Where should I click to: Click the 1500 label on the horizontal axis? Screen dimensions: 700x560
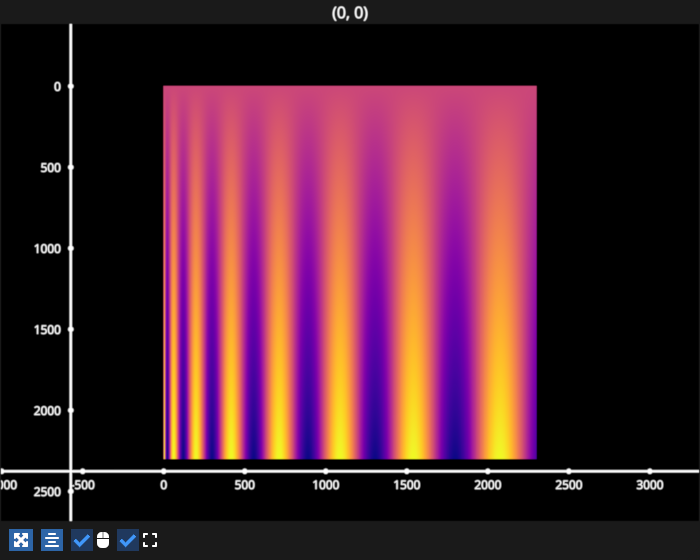coord(406,485)
